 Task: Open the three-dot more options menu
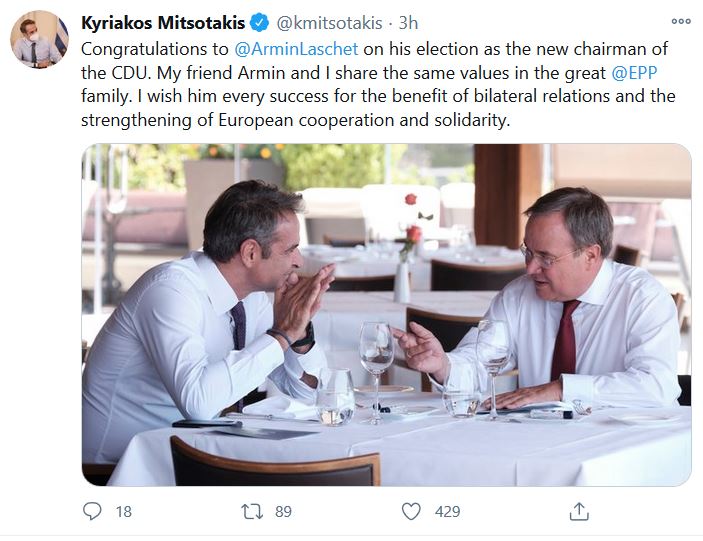tap(680, 21)
